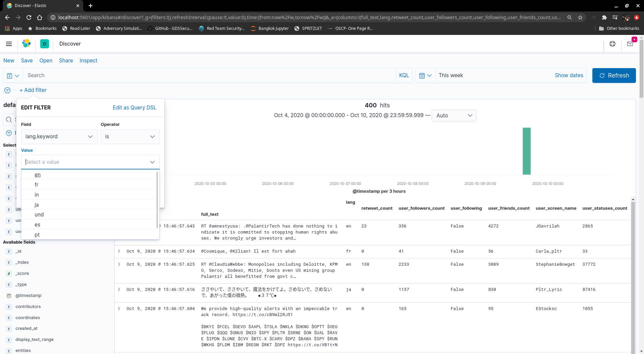This screenshot has width=644, height=354.
Task: Click the Edit as Query DSL link
Action: coord(134,107)
